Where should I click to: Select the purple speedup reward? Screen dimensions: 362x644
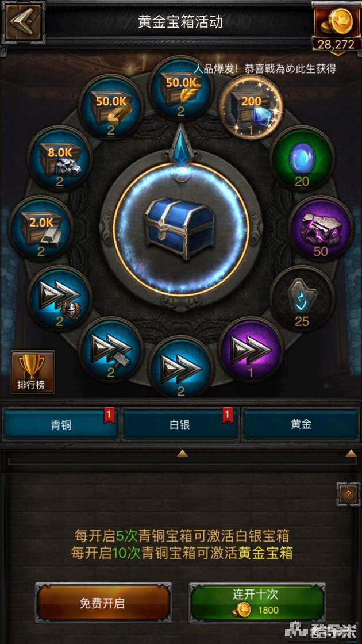coord(251,350)
